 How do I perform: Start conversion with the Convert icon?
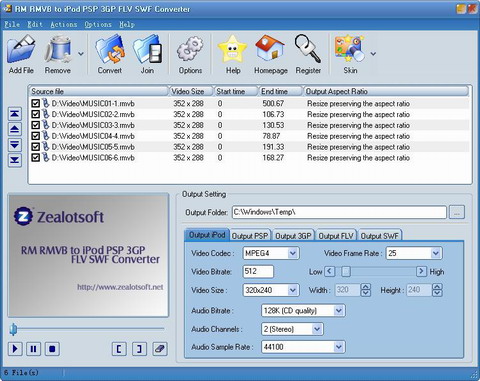(x=110, y=50)
